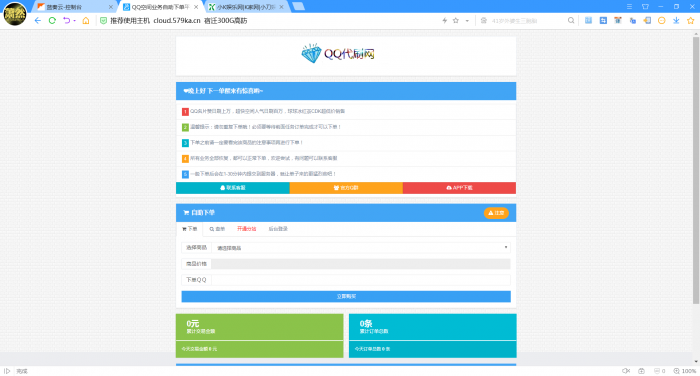
Task: Click the teal 0条 orders card
Action: [433, 336]
